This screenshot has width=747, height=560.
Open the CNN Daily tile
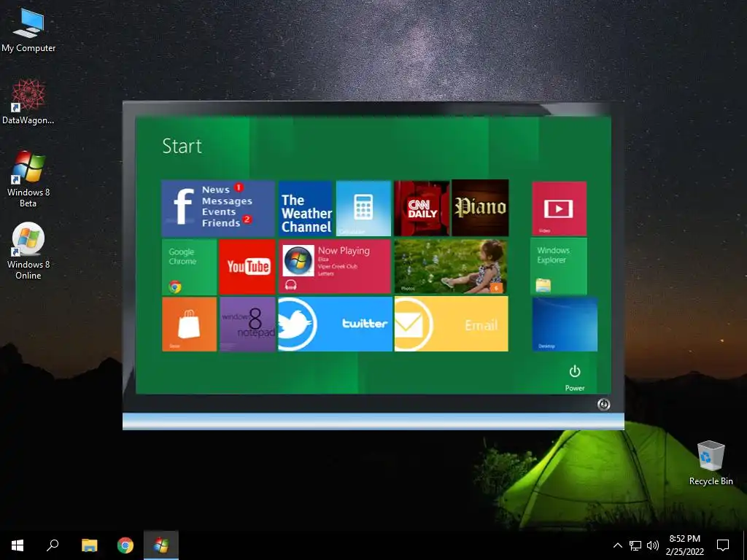(x=422, y=208)
